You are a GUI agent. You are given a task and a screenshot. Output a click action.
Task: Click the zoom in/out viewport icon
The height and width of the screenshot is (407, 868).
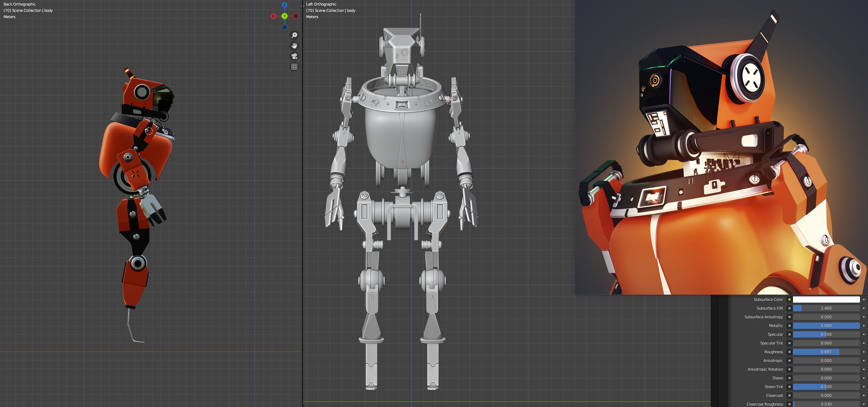(x=294, y=35)
